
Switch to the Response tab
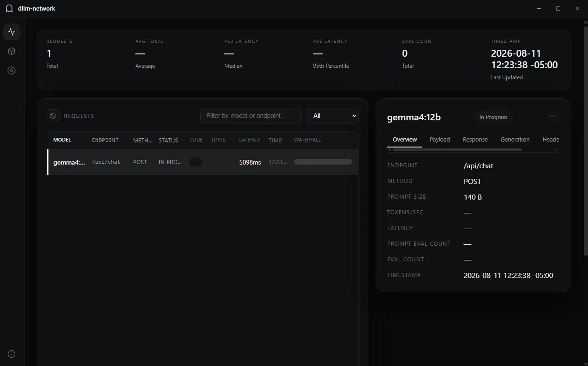(475, 139)
